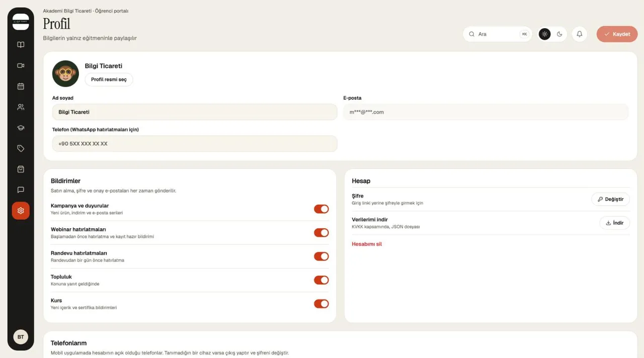Click the Telefonlarım section heading

coord(68,343)
